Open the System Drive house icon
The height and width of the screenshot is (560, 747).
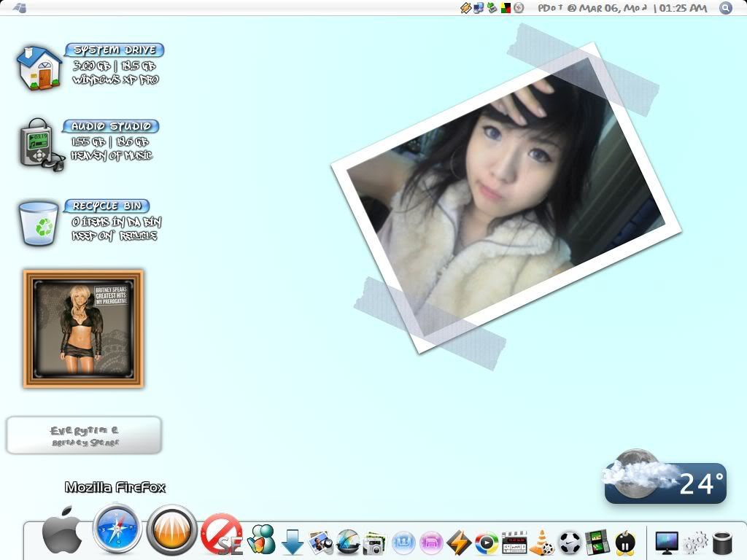(x=39, y=69)
